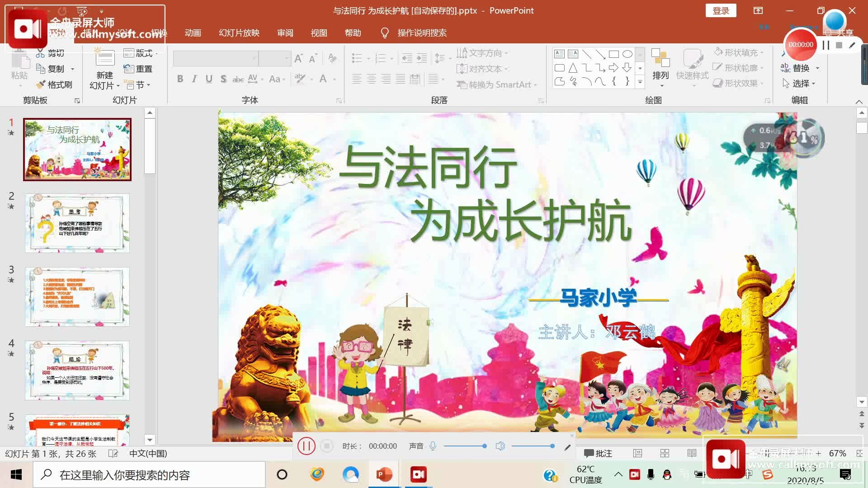
Task: Open the Slide Show ribbon tab
Action: coord(239,33)
